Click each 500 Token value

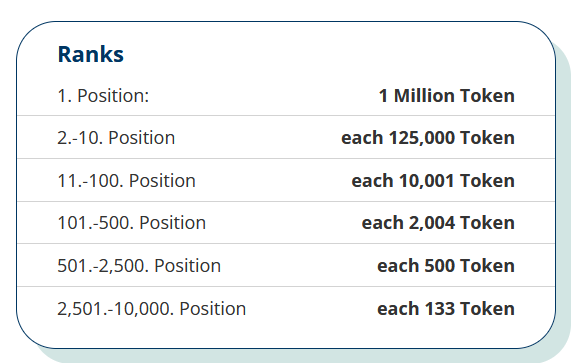click(446, 266)
